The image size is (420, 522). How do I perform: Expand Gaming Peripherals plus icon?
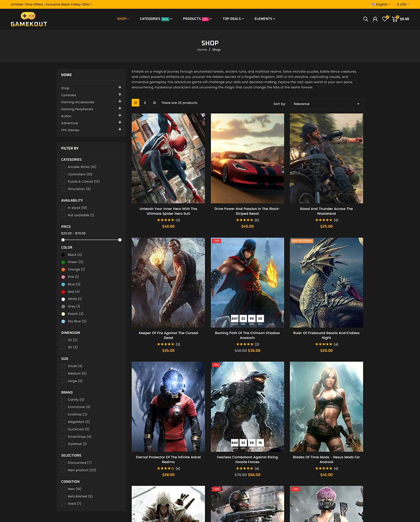[120, 108]
